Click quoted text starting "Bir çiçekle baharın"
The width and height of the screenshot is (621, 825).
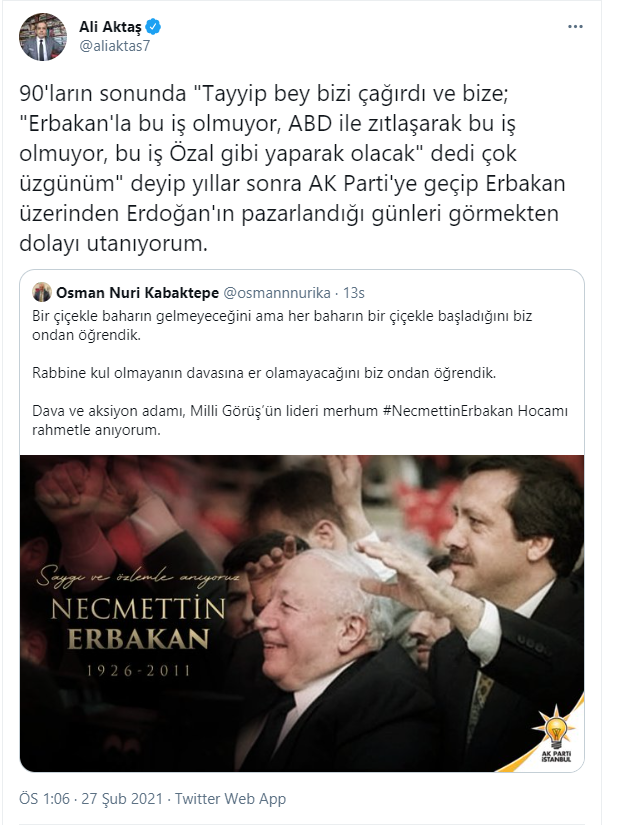pos(282,325)
